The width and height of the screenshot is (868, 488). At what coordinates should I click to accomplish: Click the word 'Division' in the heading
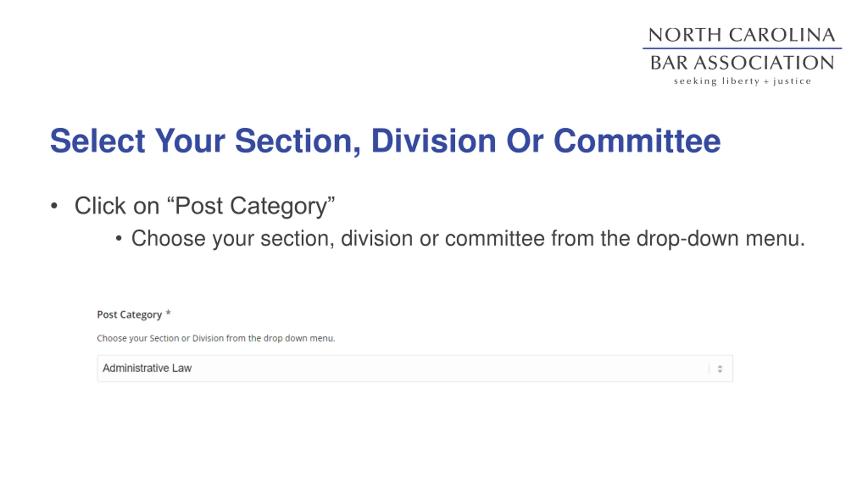(x=434, y=141)
